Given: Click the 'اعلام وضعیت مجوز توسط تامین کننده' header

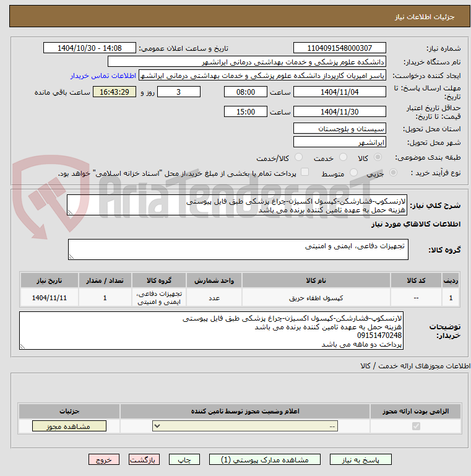Looking at the screenshot, I should pyautogui.click(x=245, y=411).
